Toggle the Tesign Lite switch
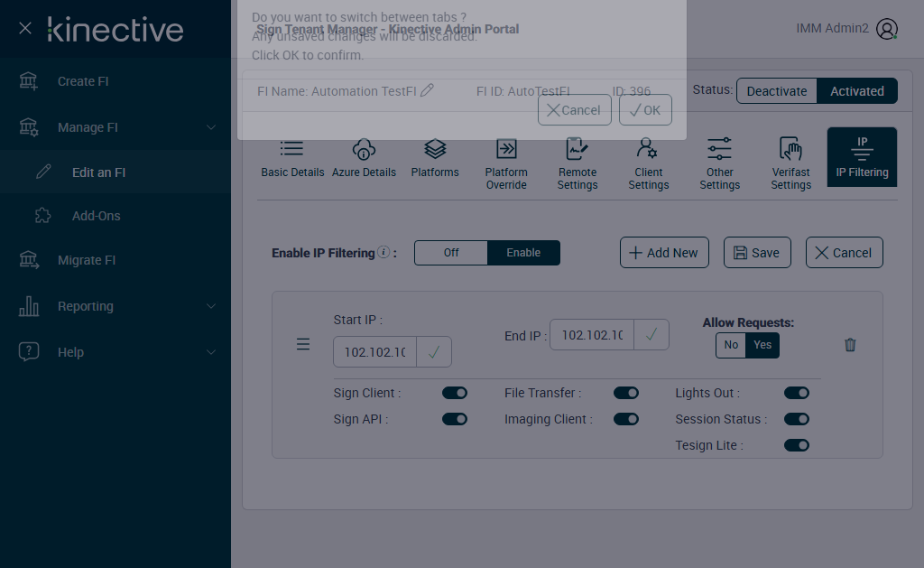 click(797, 445)
